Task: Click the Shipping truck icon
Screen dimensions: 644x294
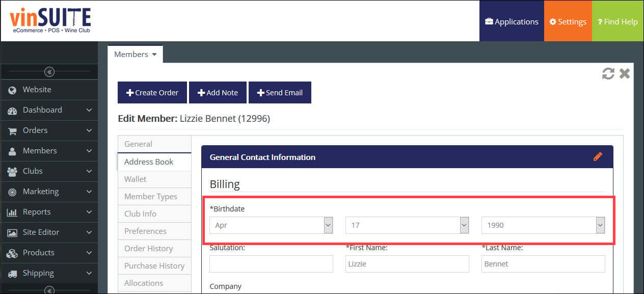Action: pyautogui.click(x=13, y=274)
